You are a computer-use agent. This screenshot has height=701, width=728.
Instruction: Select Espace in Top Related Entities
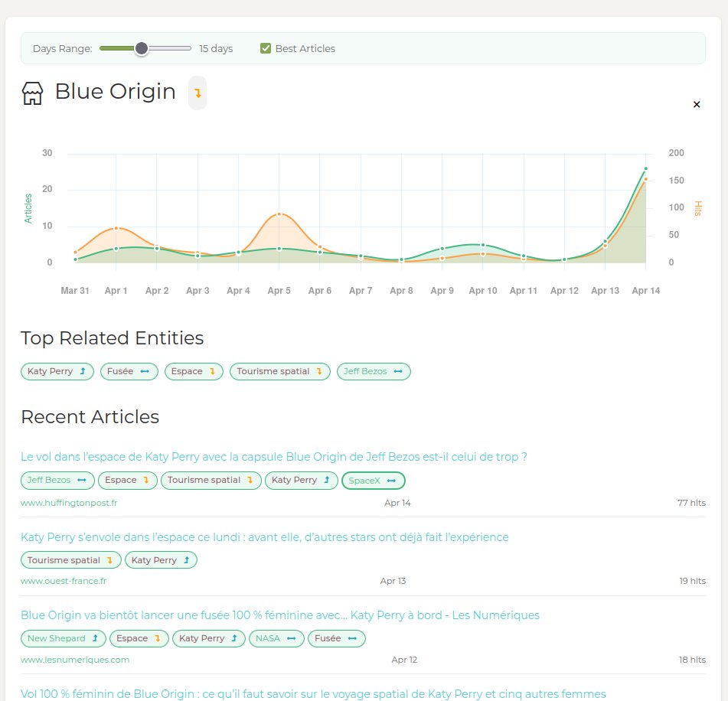tap(194, 371)
